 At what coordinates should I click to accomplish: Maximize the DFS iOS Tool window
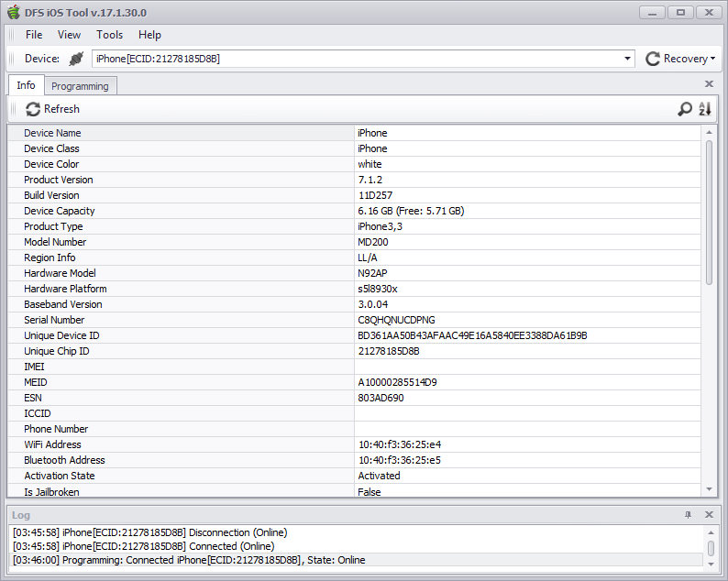point(680,13)
